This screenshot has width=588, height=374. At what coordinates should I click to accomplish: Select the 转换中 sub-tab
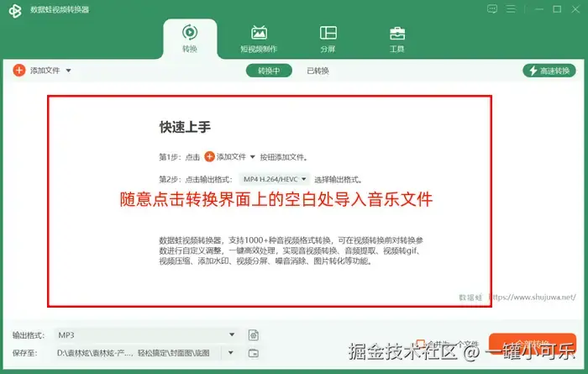269,71
